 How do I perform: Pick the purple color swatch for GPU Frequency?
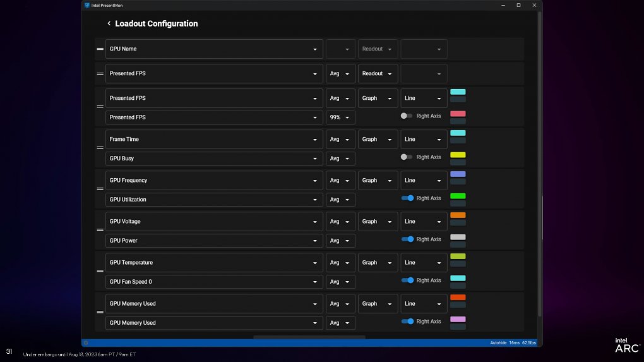click(458, 174)
